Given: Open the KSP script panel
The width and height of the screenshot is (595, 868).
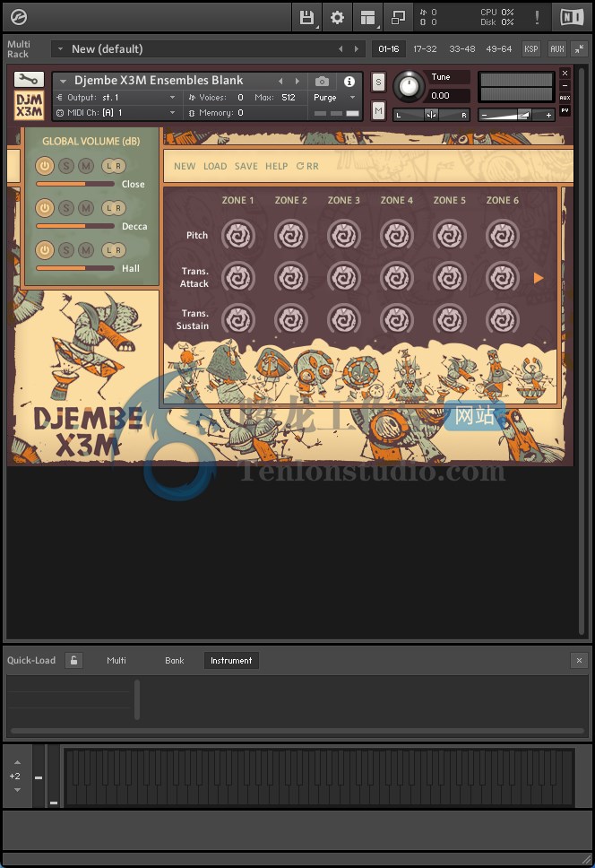Looking at the screenshot, I should pyautogui.click(x=530, y=48).
